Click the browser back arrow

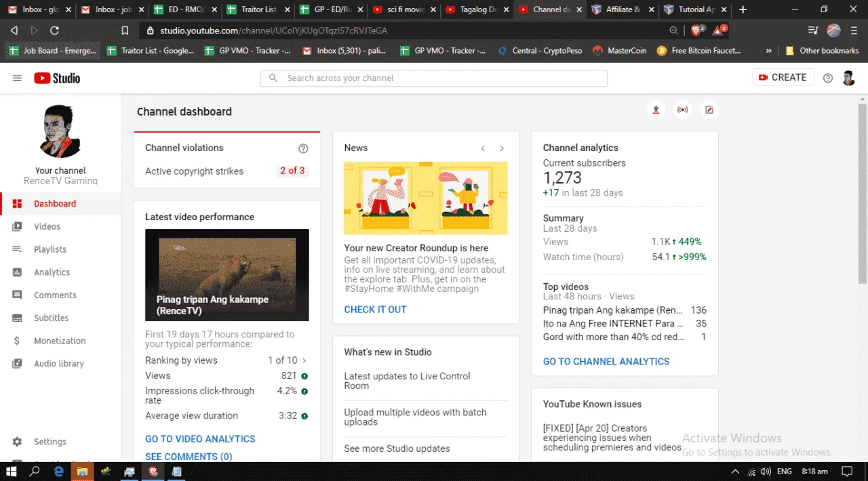pyautogui.click(x=14, y=30)
